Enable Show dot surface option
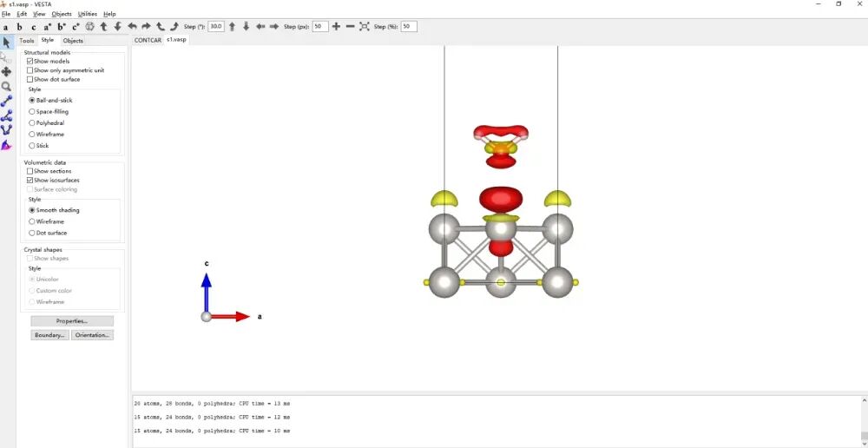The height and width of the screenshot is (448, 868). click(30, 79)
